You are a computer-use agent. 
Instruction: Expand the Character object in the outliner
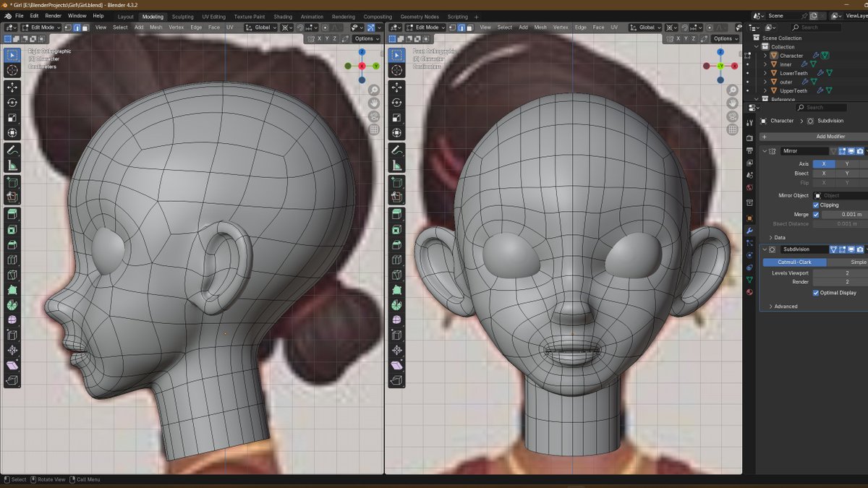point(765,56)
